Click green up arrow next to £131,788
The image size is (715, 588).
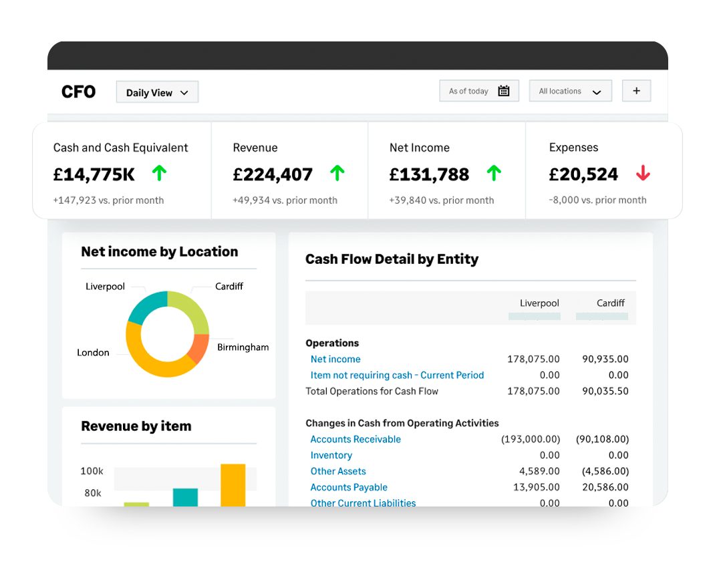click(x=494, y=173)
